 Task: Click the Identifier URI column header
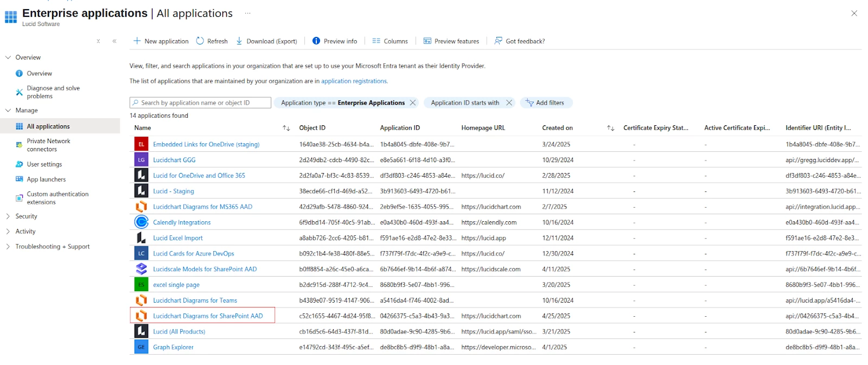818,128
